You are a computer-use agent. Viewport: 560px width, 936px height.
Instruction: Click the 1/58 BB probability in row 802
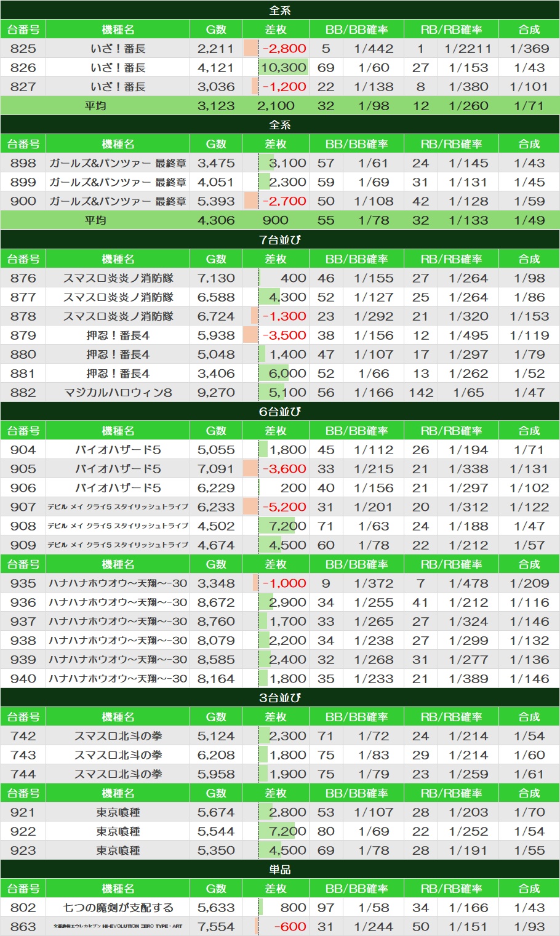[374, 908]
